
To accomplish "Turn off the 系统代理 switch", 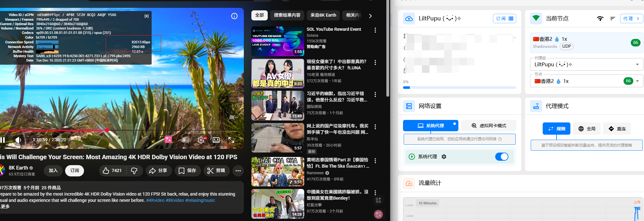I will [501, 157].
